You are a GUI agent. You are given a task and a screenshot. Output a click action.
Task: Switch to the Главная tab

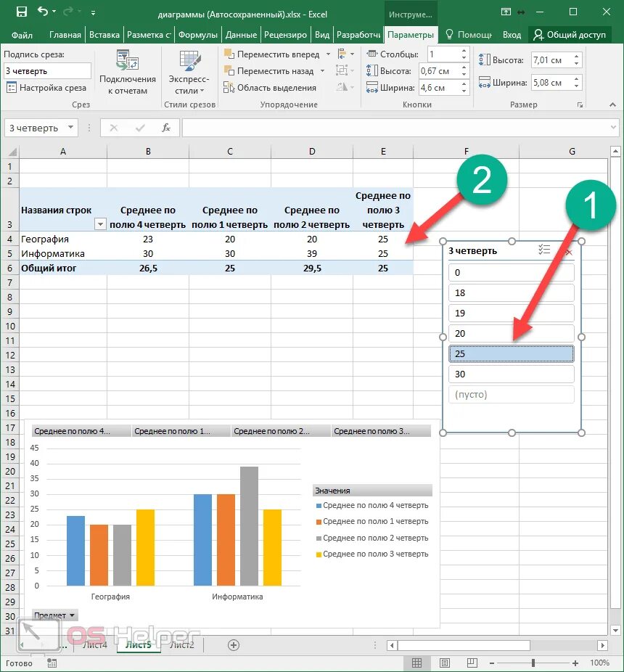coord(65,35)
